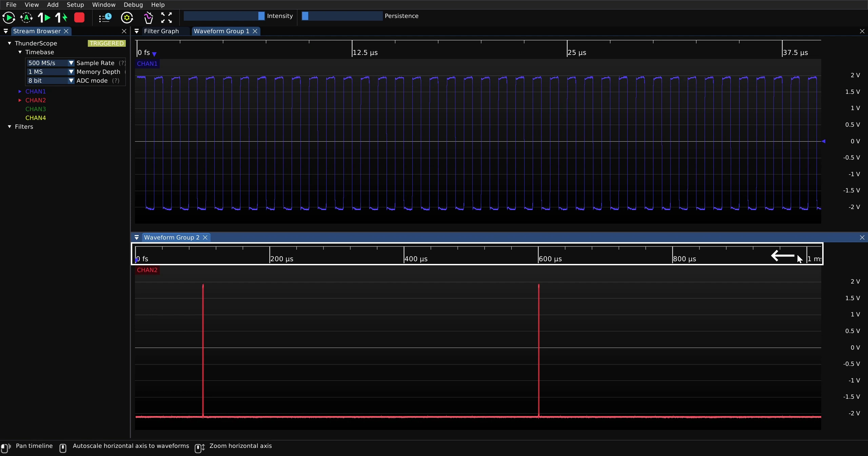Open the history clock icon
The image size is (868, 456).
pyautogui.click(x=105, y=18)
